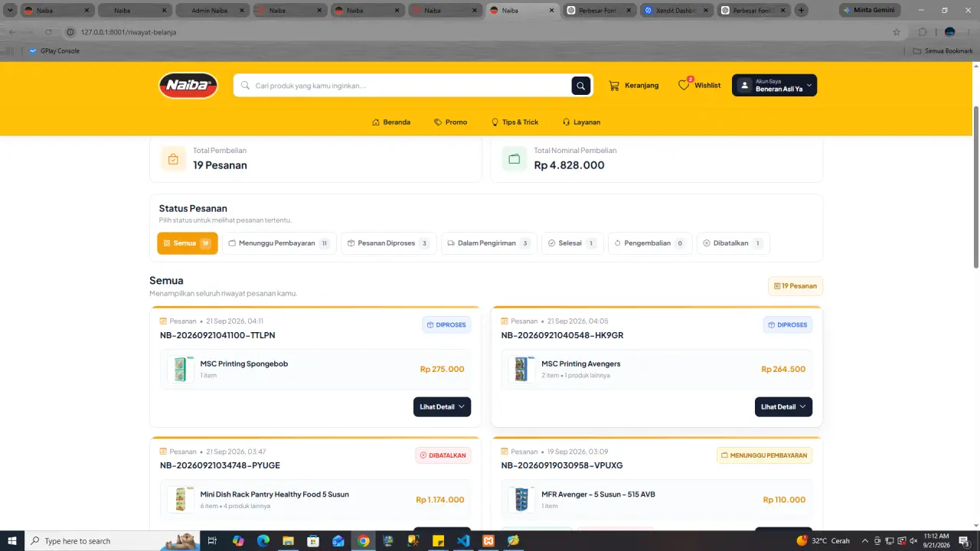Screen dimensions: 980x551
Task: Open XAMPP icon in taskbar
Action: (x=488, y=541)
